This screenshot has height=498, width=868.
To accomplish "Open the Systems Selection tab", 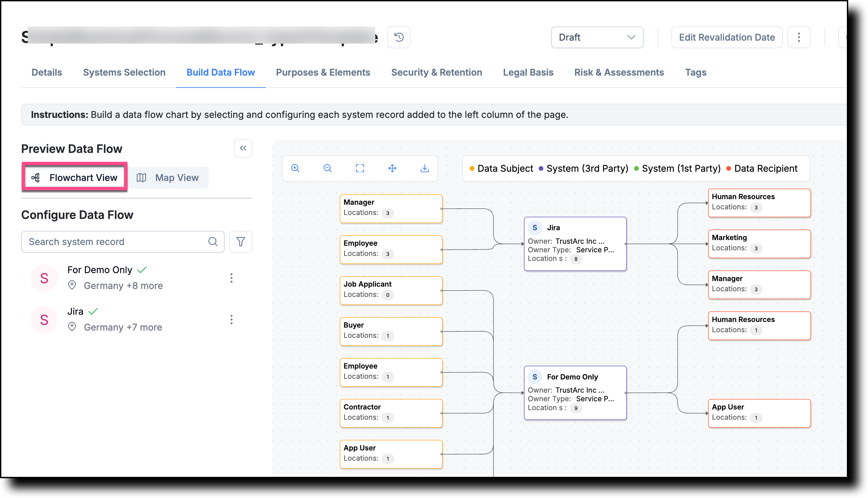I will click(124, 72).
